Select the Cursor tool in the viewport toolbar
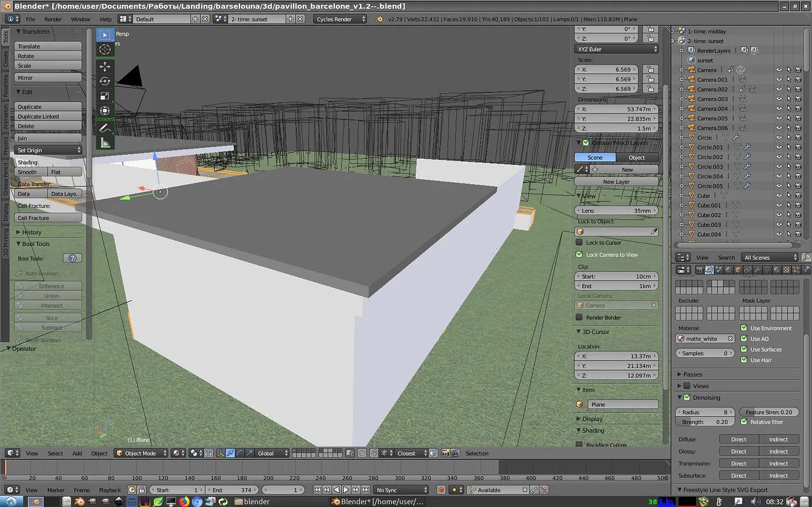 [x=105, y=49]
